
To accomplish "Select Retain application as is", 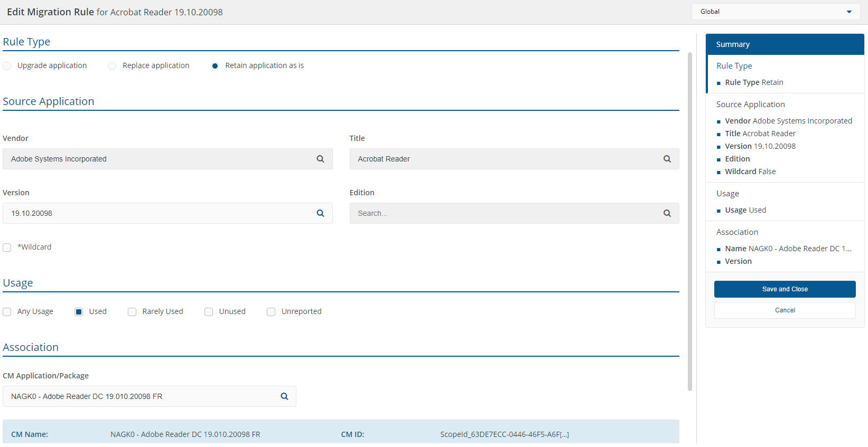I will (215, 66).
